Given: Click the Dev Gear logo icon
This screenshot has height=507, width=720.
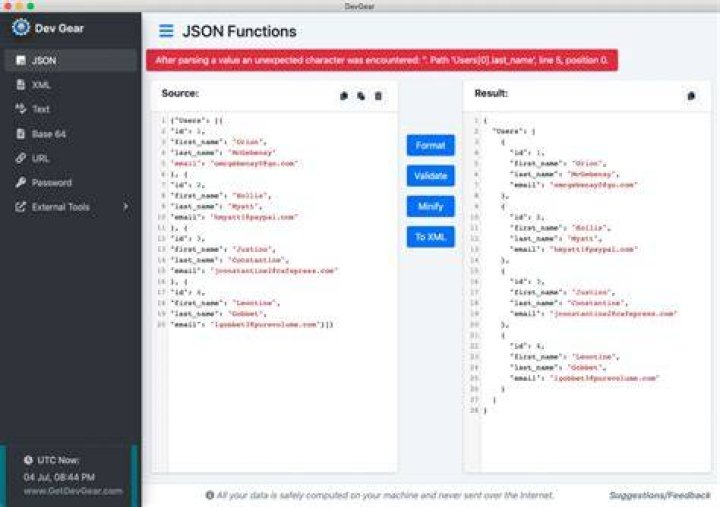Looking at the screenshot, I should coord(21,28).
